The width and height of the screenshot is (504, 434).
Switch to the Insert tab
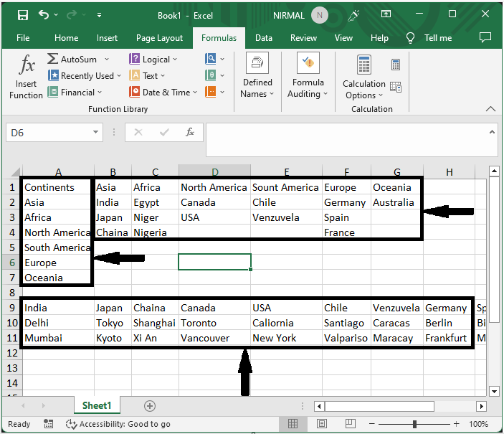point(107,38)
